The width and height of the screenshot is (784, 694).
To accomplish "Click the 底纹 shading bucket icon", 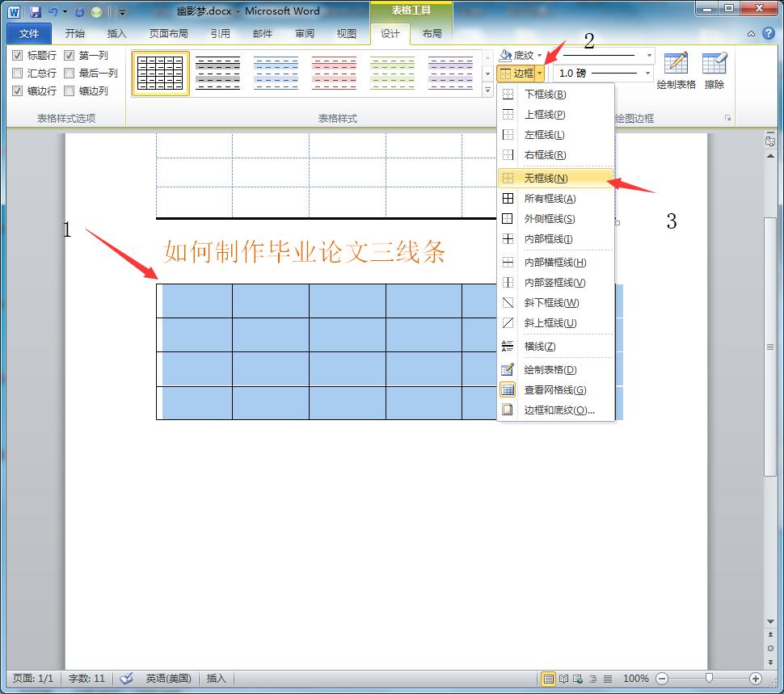I will point(505,55).
